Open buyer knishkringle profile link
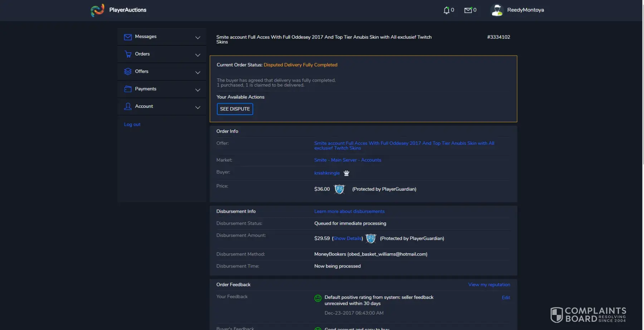Viewport: 644px width, 330px height. (327, 173)
